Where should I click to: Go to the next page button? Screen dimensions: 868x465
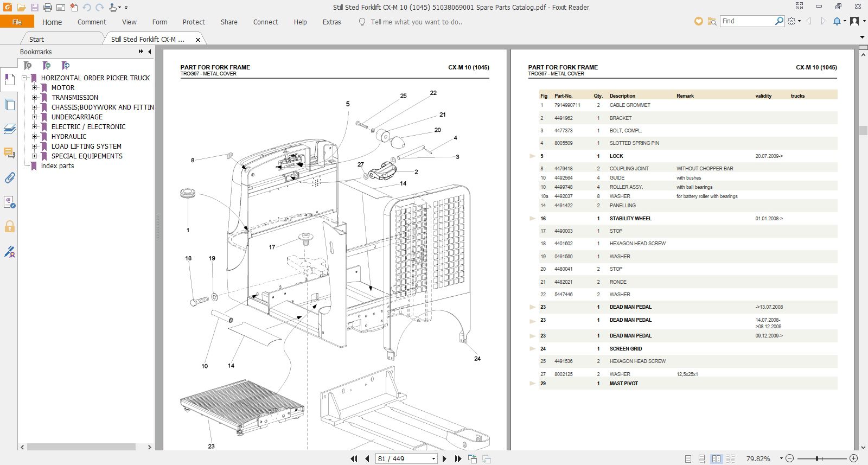click(x=445, y=458)
